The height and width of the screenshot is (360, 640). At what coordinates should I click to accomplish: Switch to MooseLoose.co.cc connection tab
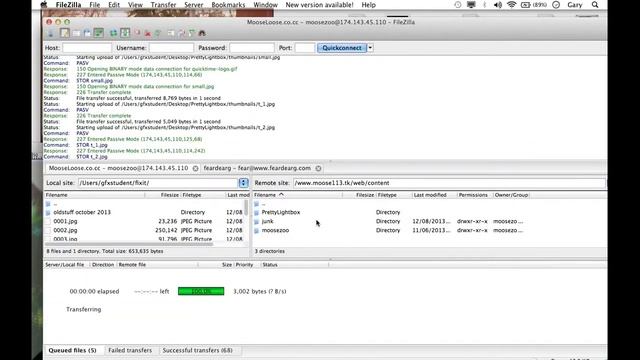118,168
